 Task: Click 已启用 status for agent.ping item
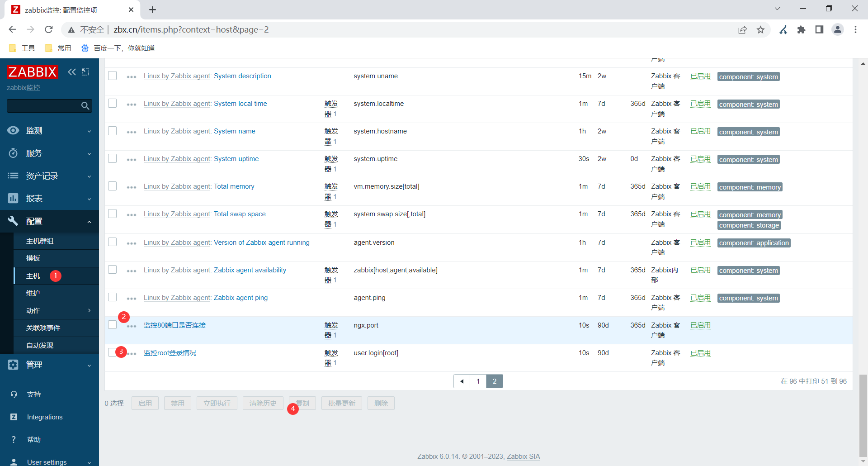point(700,298)
